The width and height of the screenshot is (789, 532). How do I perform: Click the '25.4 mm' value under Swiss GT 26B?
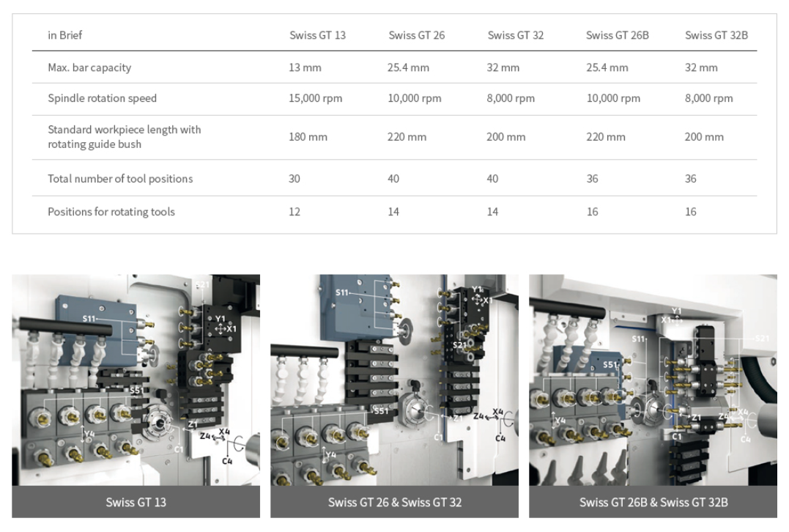(x=607, y=67)
